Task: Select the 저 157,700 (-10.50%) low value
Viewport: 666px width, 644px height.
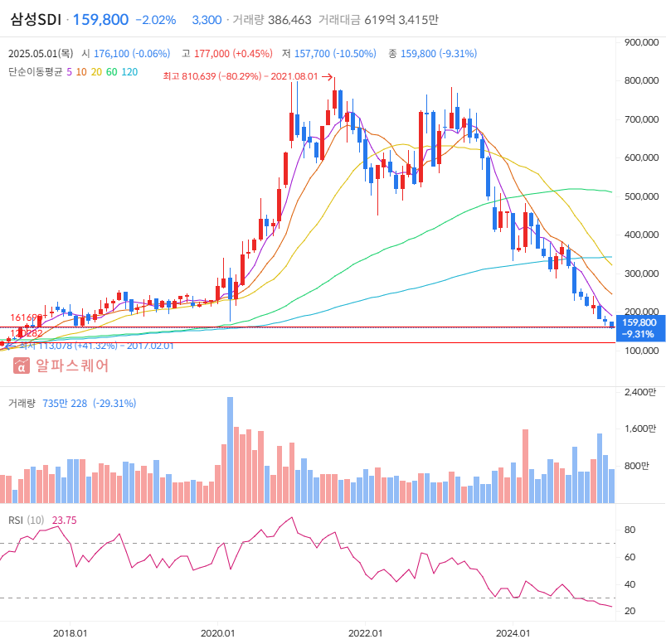Action: (x=329, y=54)
